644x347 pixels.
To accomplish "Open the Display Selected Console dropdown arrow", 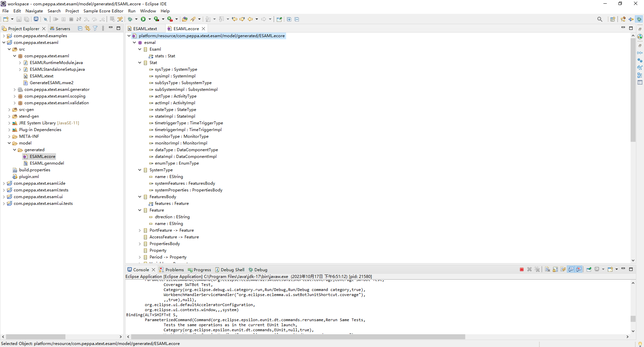I will pos(603,270).
